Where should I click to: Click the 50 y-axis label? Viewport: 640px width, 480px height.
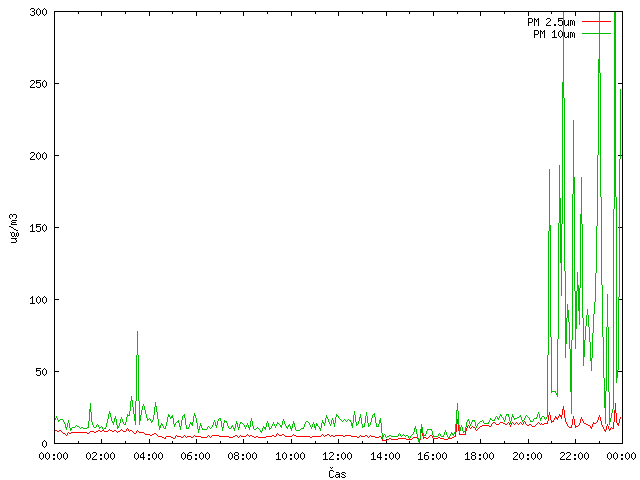42,372
